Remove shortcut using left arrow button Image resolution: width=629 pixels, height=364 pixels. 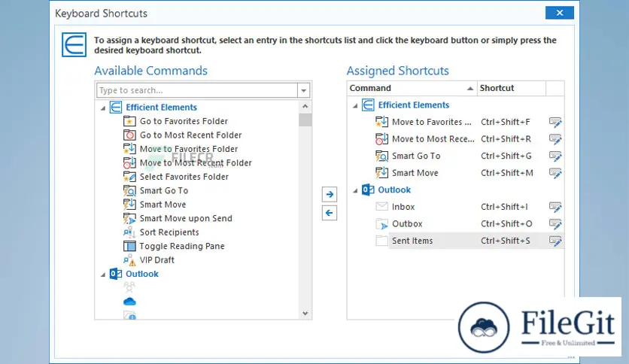pos(330,213)
